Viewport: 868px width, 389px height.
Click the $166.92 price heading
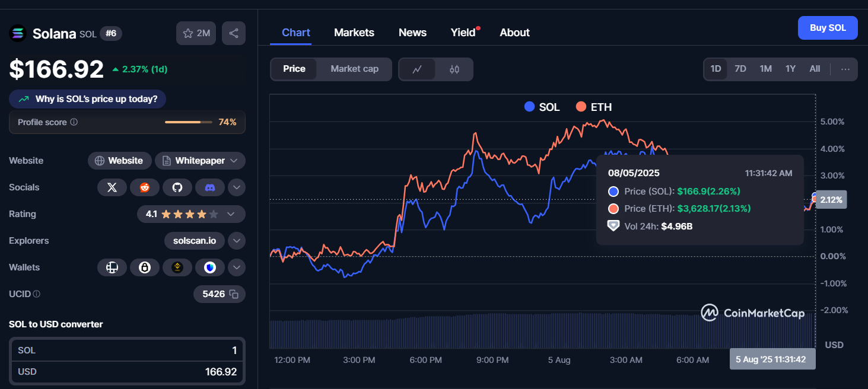click(x=56, y=69)
